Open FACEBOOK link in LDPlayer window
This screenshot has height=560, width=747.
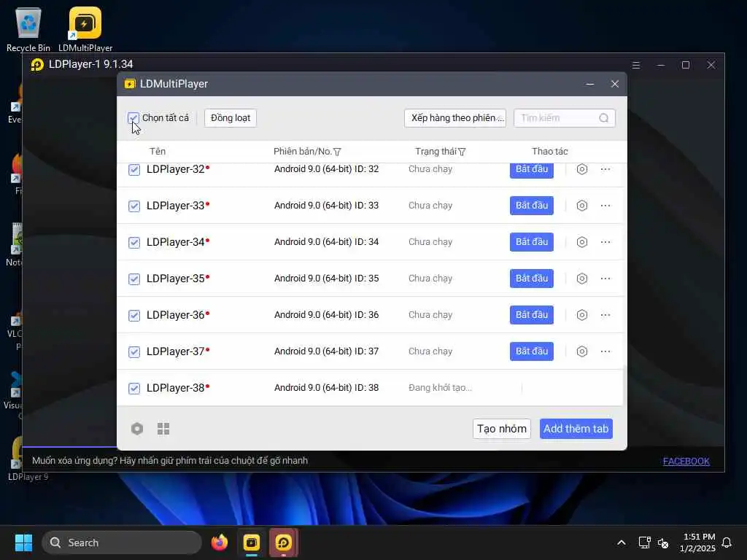[686, 461]
